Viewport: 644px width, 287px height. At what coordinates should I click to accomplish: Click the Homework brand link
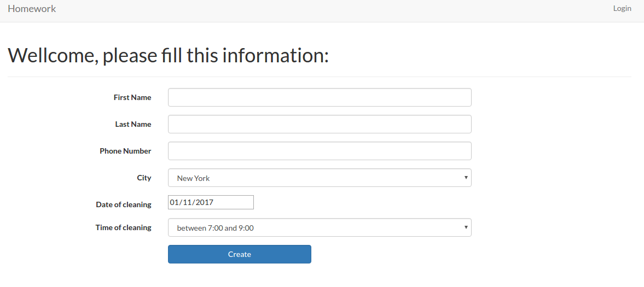(x=32, y=9)
